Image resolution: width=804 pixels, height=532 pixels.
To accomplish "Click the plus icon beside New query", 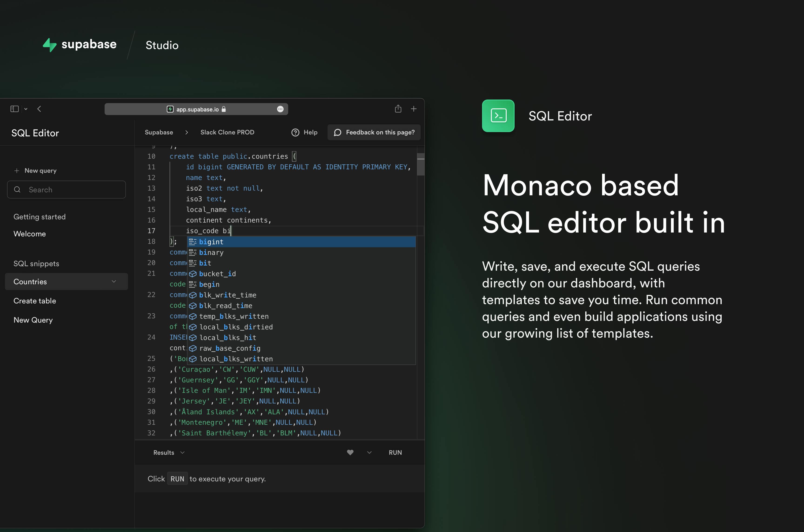I will point(17,171).
